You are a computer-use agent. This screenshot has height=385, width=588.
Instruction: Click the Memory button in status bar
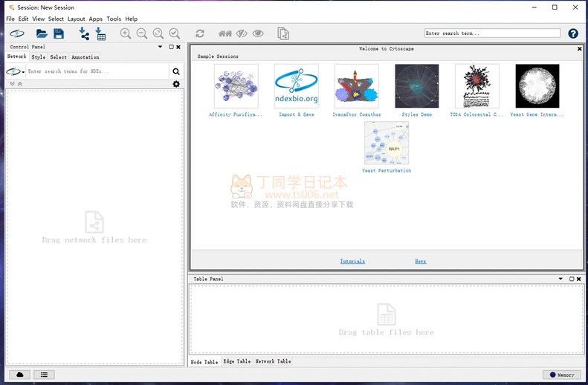point(561,375)
